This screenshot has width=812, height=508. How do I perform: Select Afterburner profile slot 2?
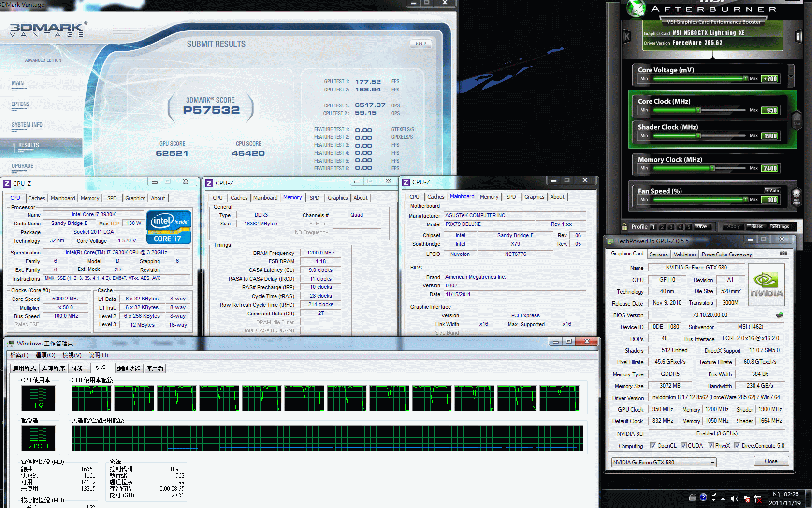coord(662,226)
